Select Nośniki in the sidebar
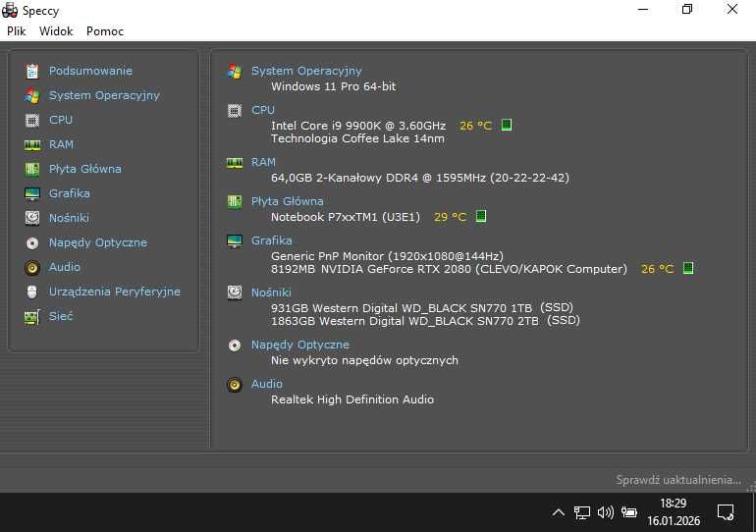 click(69, 218)
